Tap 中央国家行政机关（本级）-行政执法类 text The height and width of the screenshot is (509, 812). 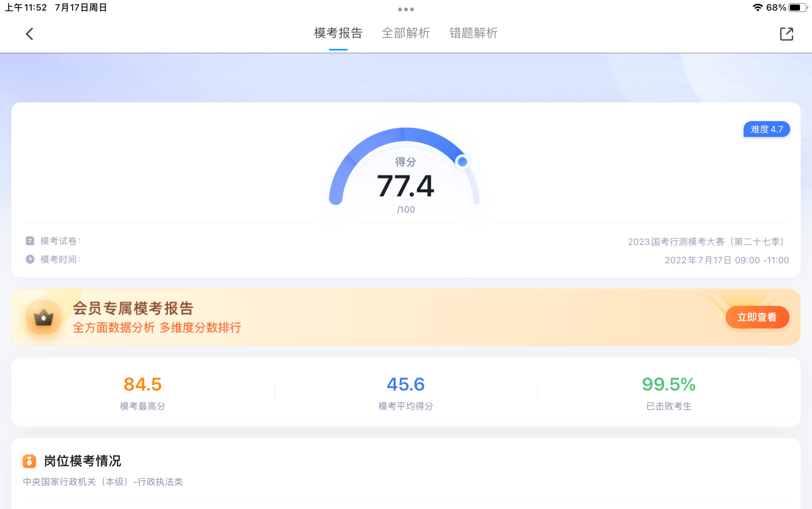pos(103,482)
